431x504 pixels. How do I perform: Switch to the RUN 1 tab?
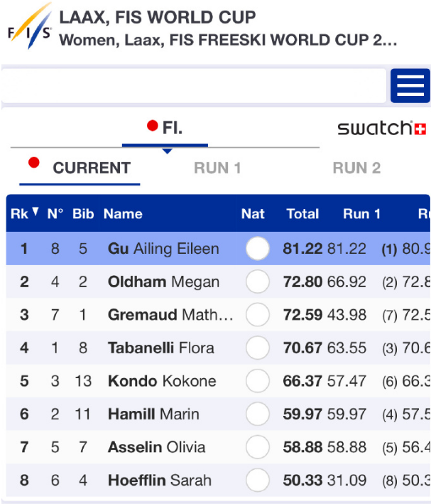217,168
